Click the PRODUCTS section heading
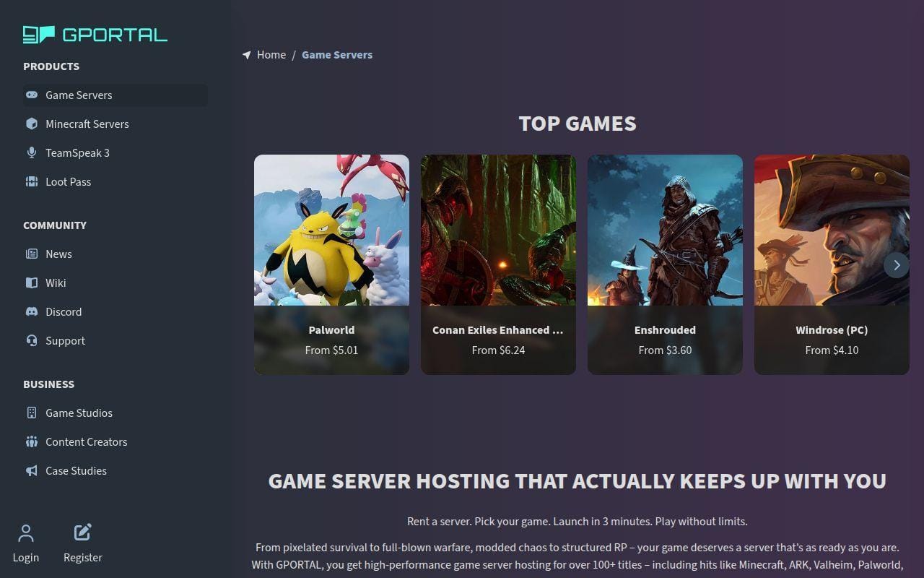This screenshot has height=578, width=924. [51, 66]
